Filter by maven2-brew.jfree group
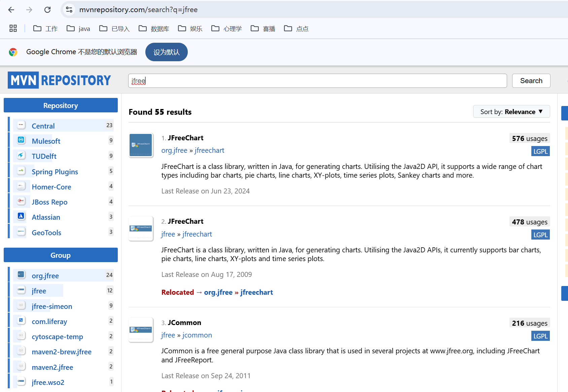Image resolution: width=568 pixels, height=392 pixels. 62,352
